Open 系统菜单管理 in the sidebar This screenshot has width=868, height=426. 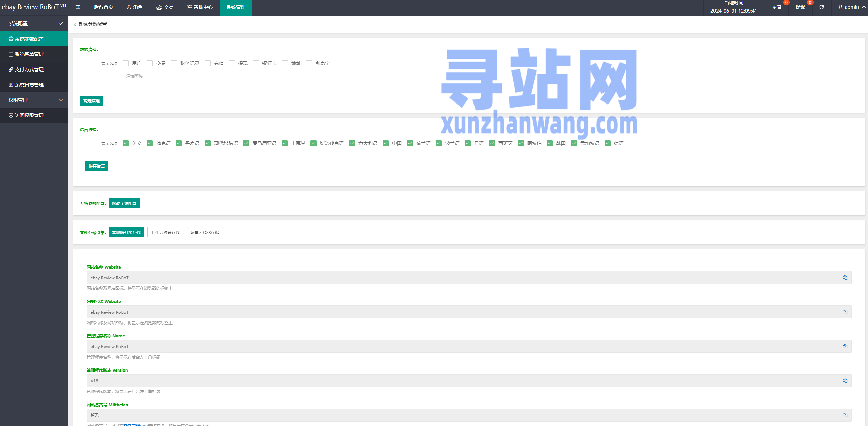[34, 54]
